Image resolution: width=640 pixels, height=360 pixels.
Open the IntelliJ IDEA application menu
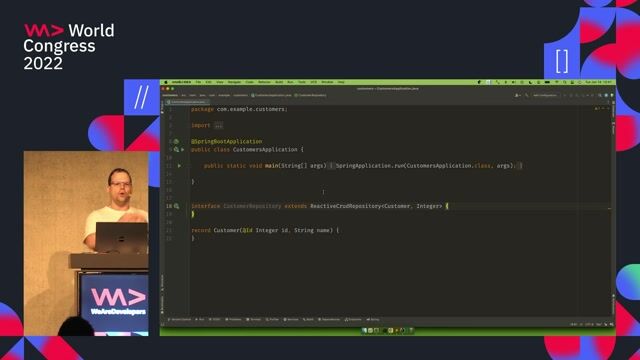coord(181,82)
